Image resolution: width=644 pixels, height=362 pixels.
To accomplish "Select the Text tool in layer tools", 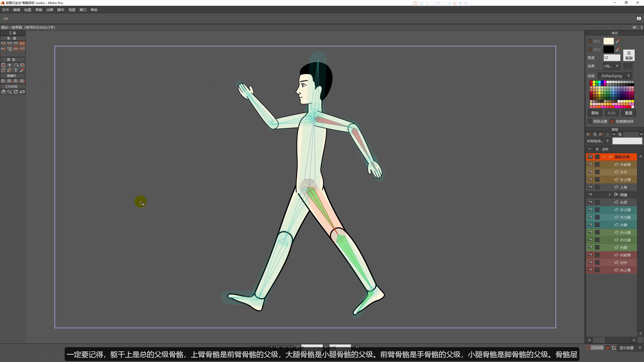I will (x=16, y=70).
